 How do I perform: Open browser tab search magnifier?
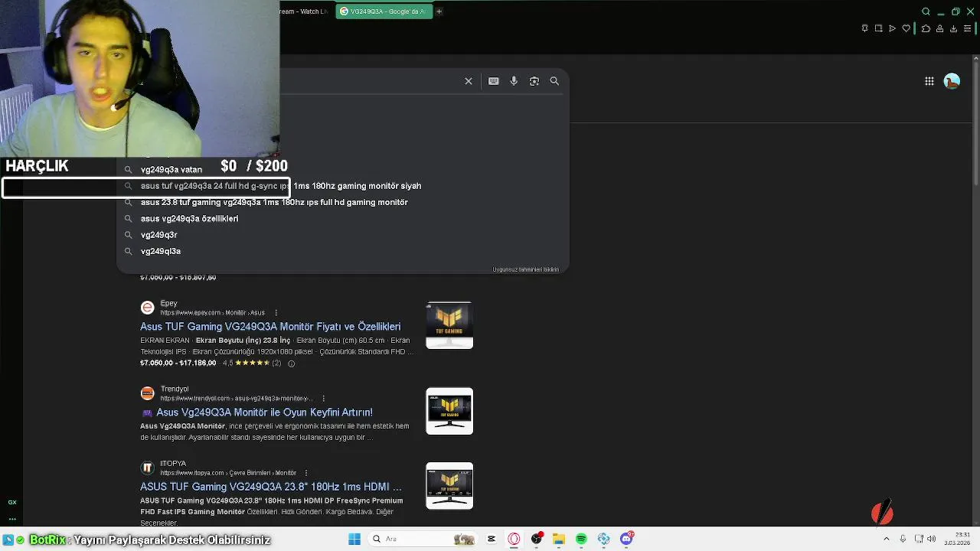tap(926, 11)
